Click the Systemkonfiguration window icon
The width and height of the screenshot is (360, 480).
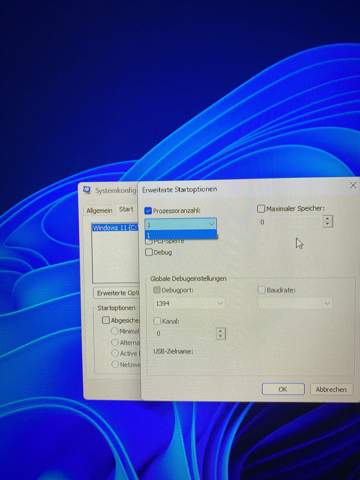tap(87, 190)
